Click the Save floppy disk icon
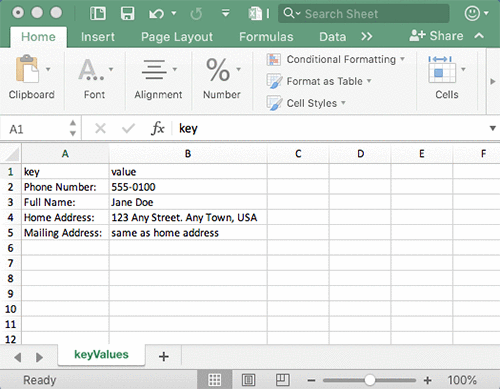The image size is (500, 389). pos(127,14)
